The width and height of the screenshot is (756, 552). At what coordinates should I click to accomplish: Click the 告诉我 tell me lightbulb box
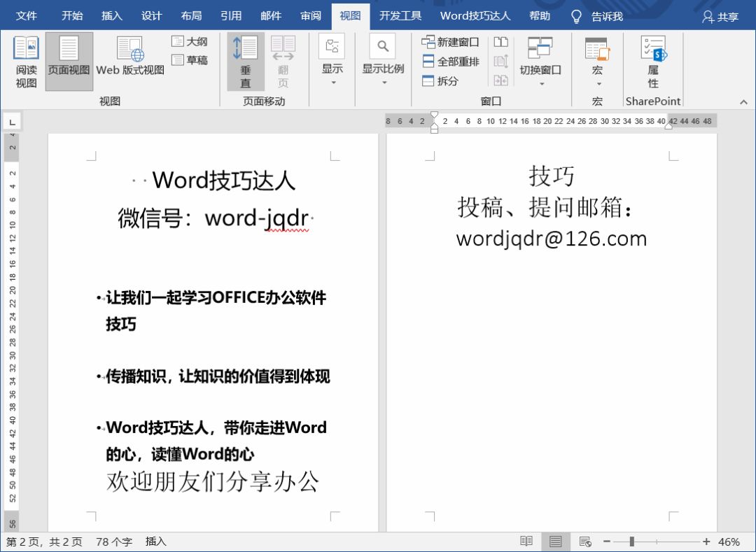click(x=597, y=16)
